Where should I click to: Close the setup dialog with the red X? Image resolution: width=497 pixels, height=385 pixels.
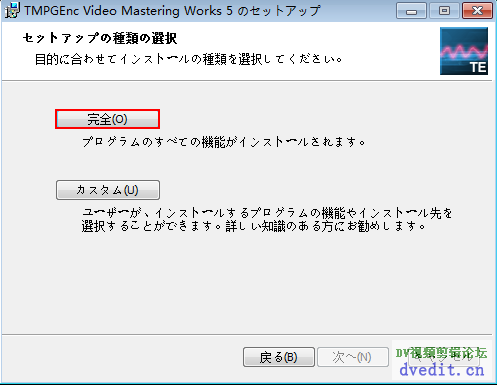tap(477, 11)
